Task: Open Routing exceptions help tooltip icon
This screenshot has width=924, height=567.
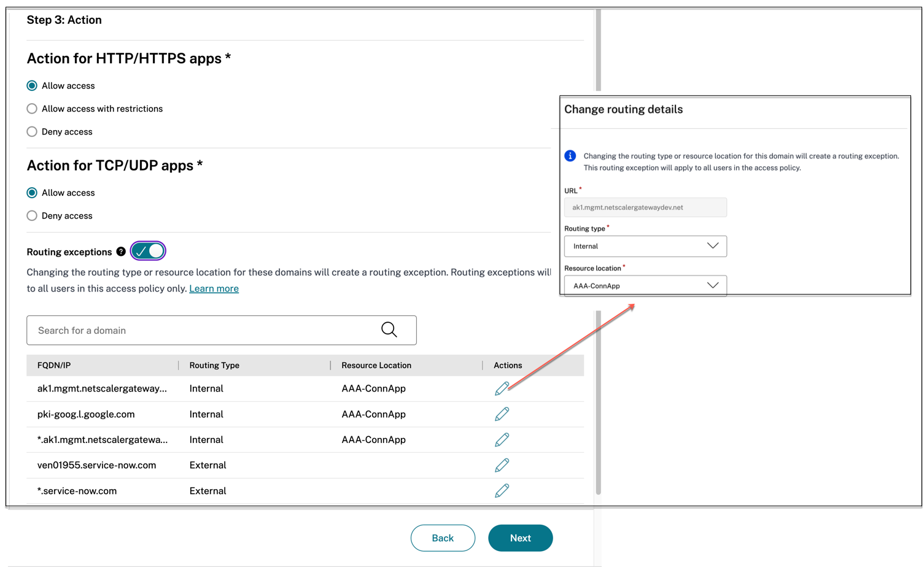Action: click(121, 252)
